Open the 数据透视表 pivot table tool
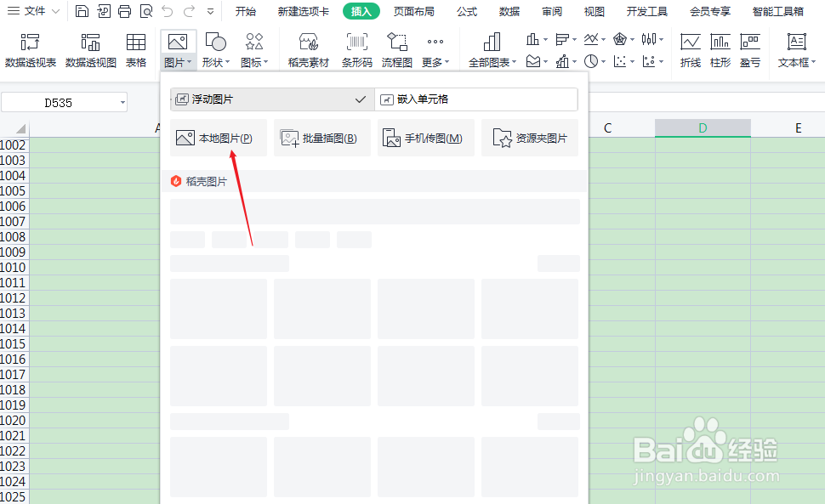This screenshot has height=504, width=825. tap(31, 50)
